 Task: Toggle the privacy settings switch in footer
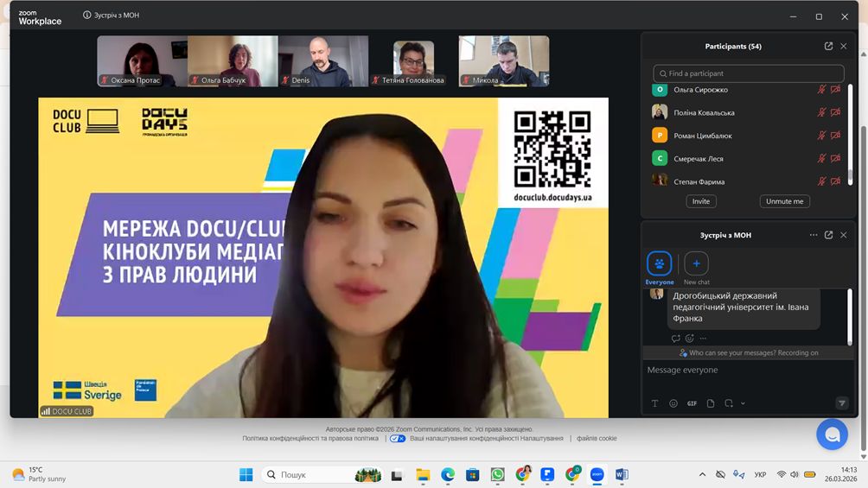398,439
